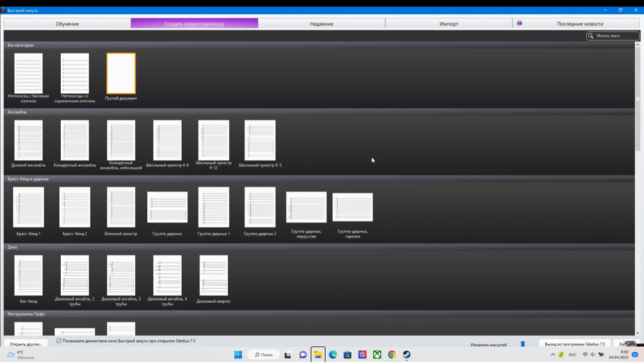Image resolution: width=644 pixels, height=363 pixels.
Task: Adjust the Изменить масштаб zoom slider
Action: click(522, 344)
